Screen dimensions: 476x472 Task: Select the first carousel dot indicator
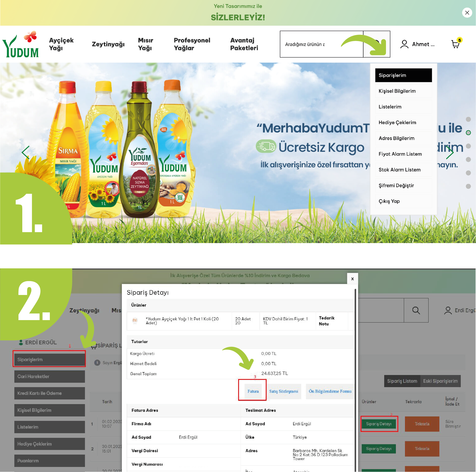tap(468, 119)
